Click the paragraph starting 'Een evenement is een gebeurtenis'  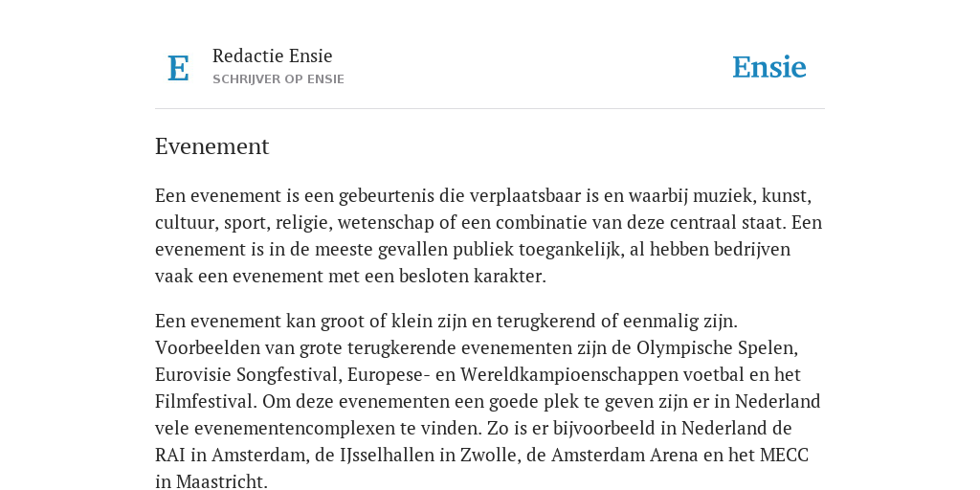click(489, 235)
